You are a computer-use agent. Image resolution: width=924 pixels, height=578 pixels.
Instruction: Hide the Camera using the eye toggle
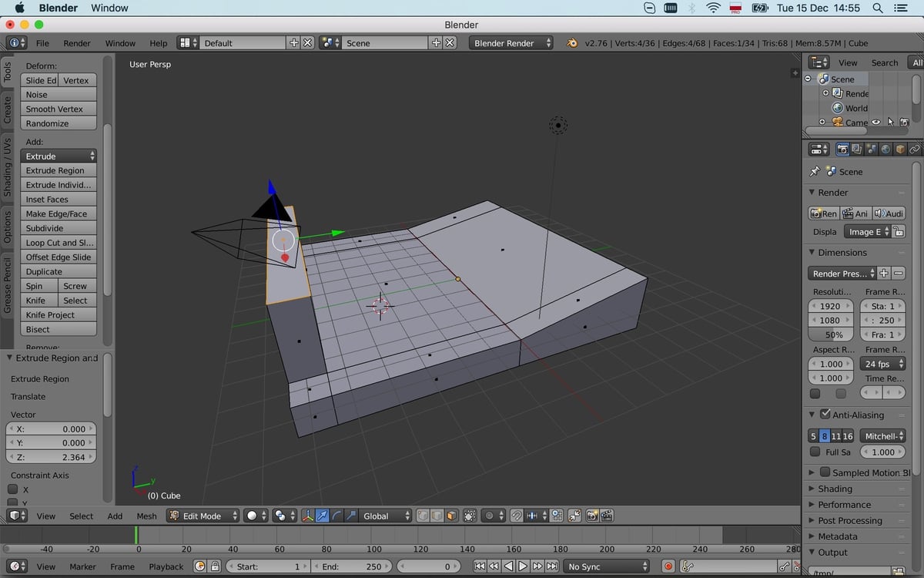[x=875, y=122]
